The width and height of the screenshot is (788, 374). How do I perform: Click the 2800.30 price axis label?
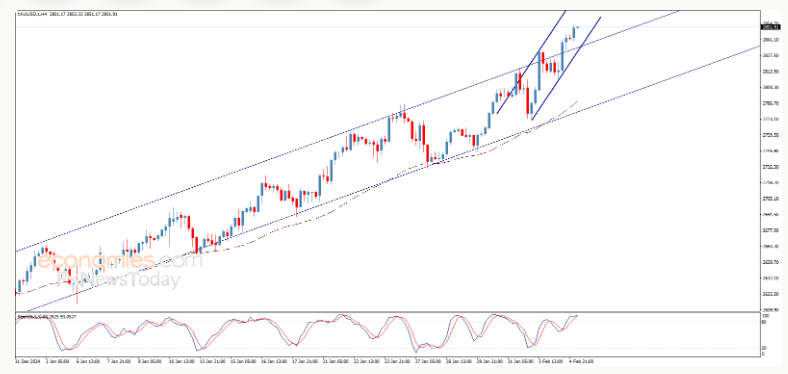tap(770, 87)
